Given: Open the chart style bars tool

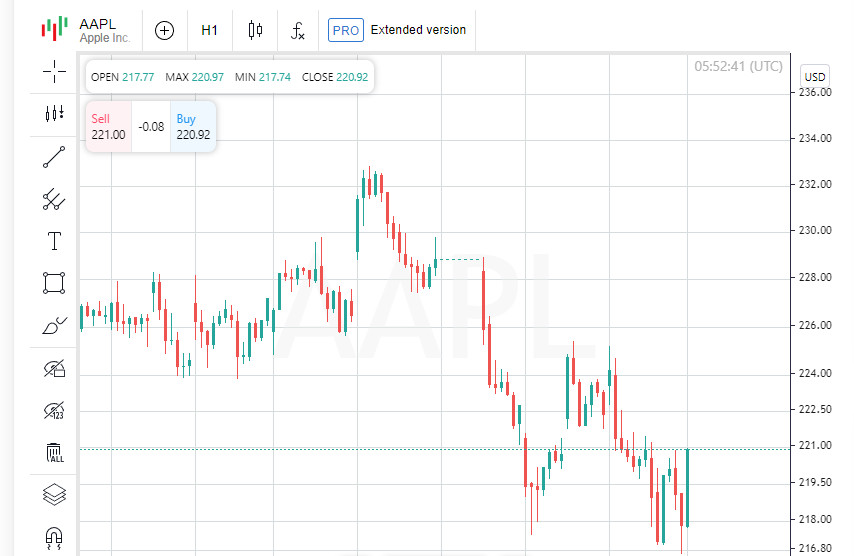Looking at the screenshot, I should click(54, 114).
